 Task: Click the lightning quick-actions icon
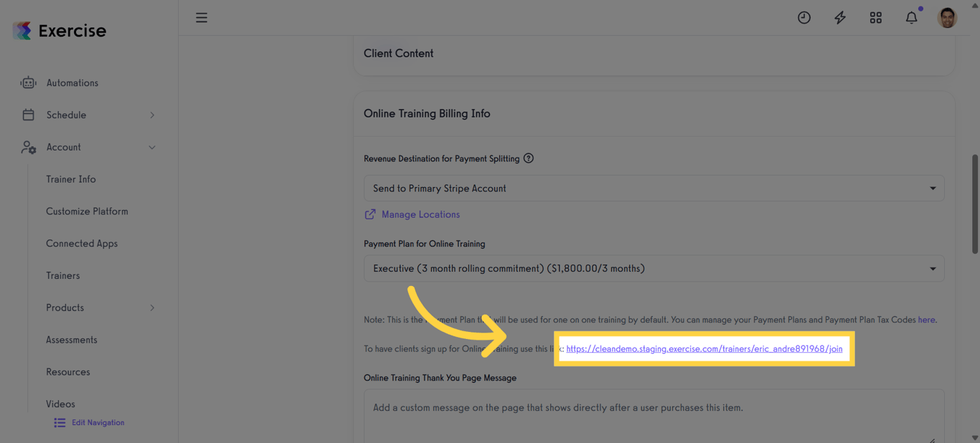(840, 17)
